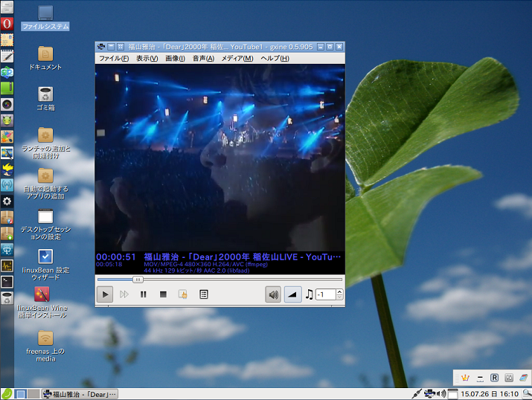Click the clock showing 15.07.26 日 16:10

490,394
